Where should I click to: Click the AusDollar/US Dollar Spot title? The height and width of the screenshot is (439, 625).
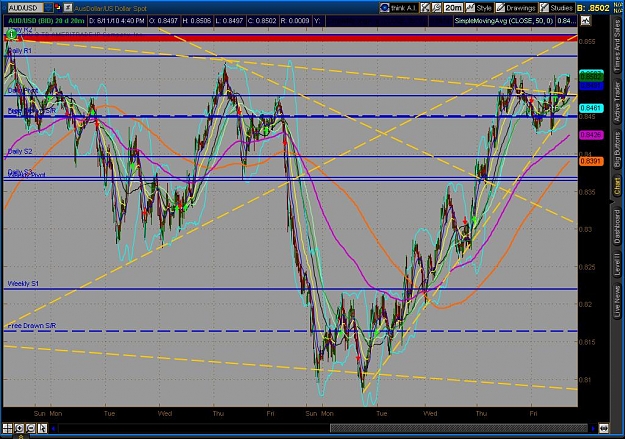[x=110, y=8]
